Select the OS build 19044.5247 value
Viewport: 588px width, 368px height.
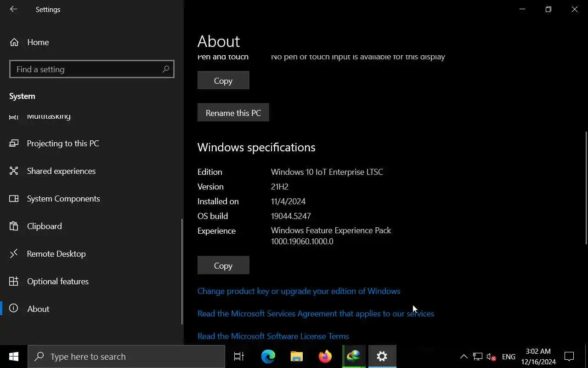pos(291,216)
